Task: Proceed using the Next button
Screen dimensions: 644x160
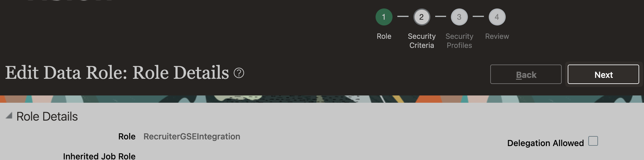Action: click(x=603, y=74)
